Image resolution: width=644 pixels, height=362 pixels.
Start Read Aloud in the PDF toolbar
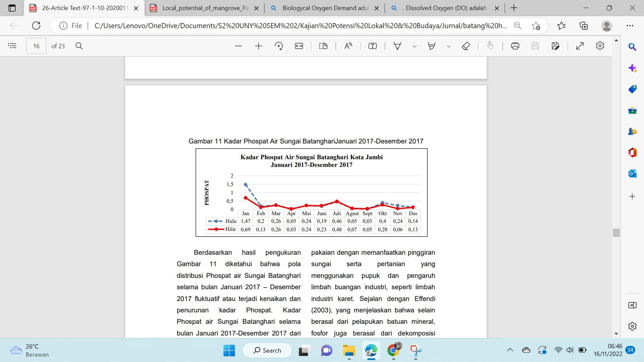coord(348,46)
